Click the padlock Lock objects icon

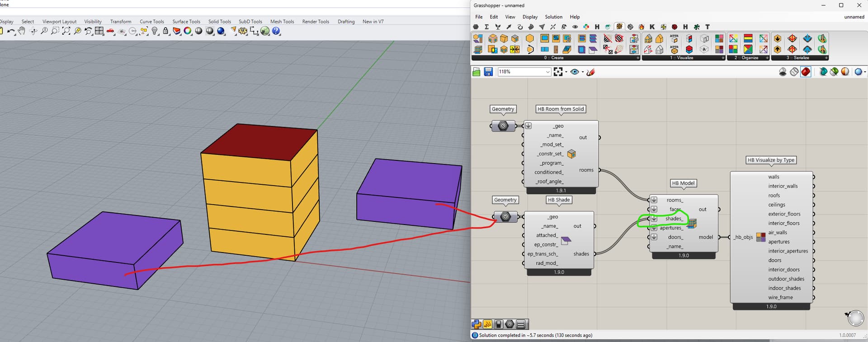click(166, 31)
